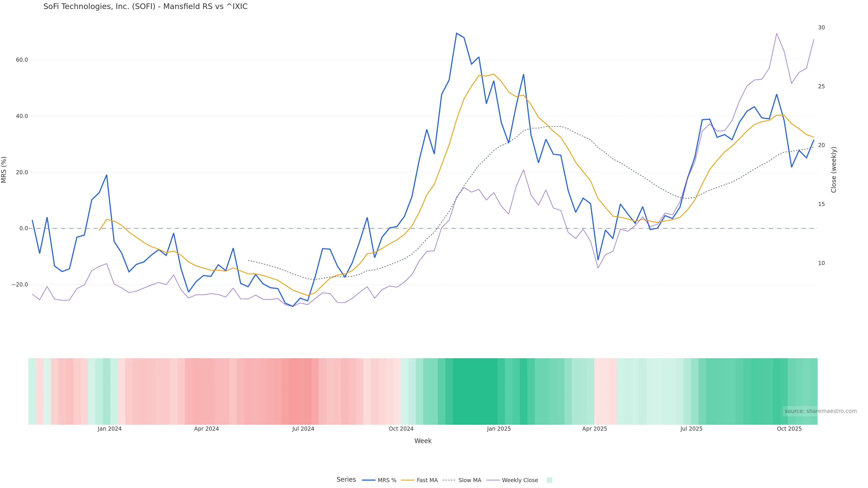Click the MRS (%) left axis title
Viewport: 868px width, 488px height.
(4, 170)
